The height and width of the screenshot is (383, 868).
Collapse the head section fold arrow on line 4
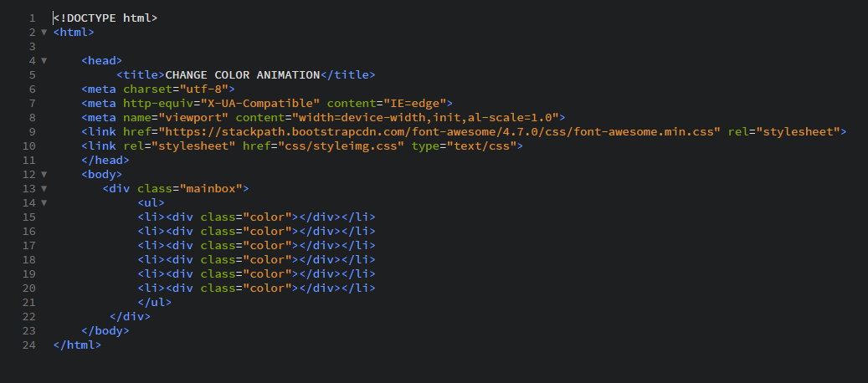[44, 61]
